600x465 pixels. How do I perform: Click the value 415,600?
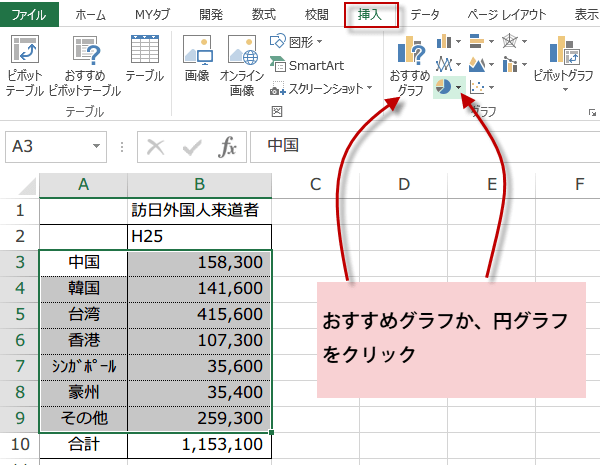tap(199, 315)
